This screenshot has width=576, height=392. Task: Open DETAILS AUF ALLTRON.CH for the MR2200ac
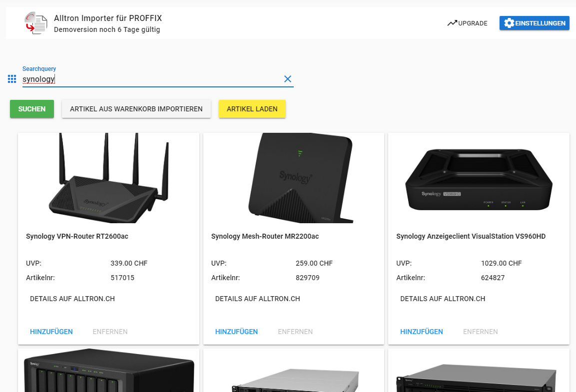click(x=258, y=298)
